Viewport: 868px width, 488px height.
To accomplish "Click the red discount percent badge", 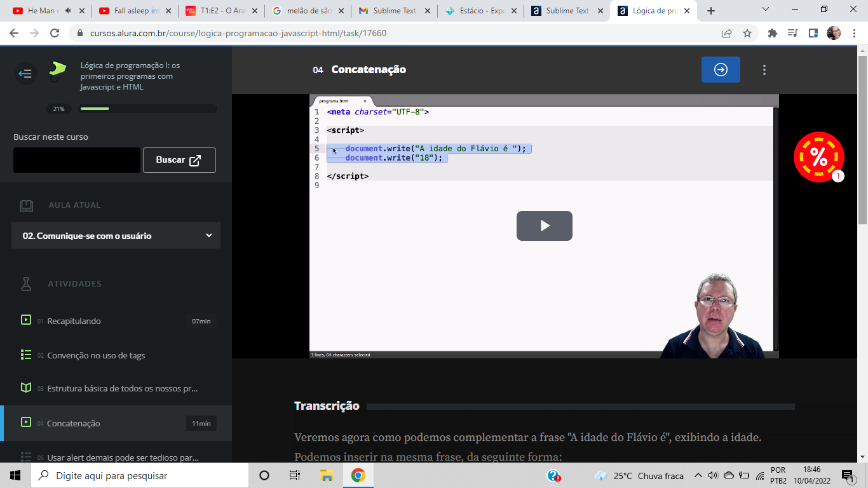I will pyautogui.click(x=819, y=157).
